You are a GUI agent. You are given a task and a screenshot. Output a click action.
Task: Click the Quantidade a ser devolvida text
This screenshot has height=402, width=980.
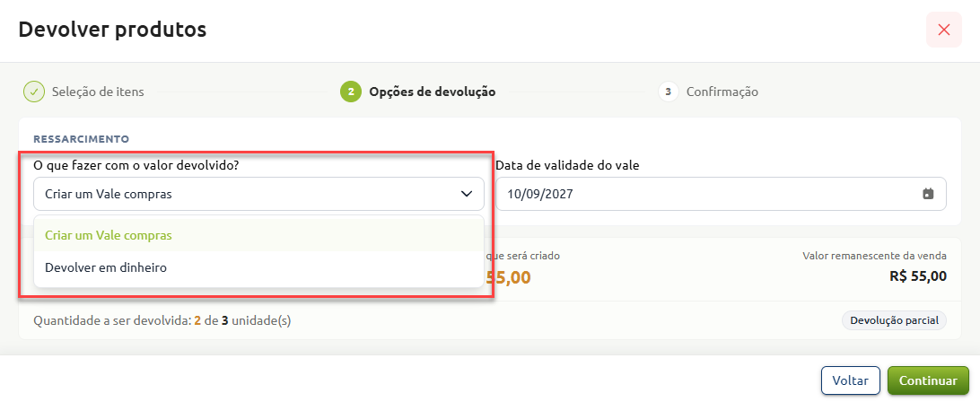pos(162,321)
